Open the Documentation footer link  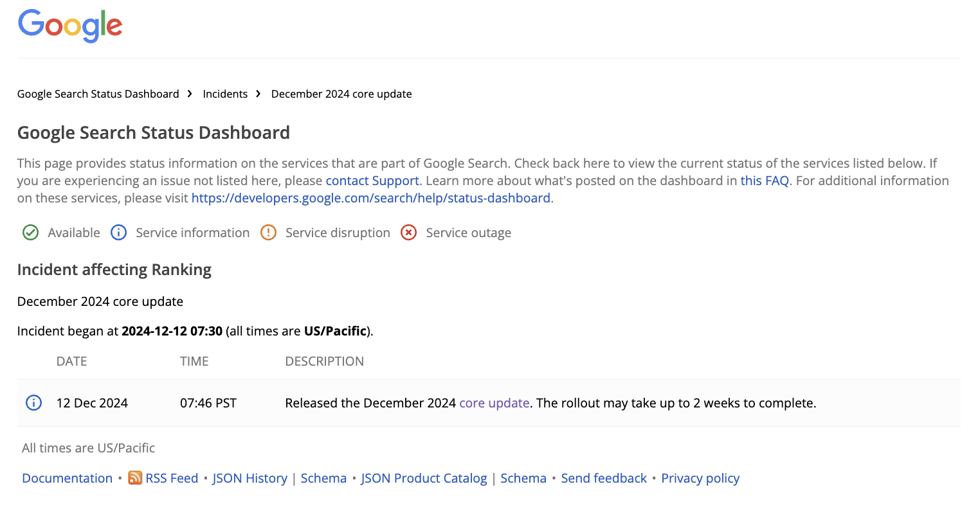point(67,478)
